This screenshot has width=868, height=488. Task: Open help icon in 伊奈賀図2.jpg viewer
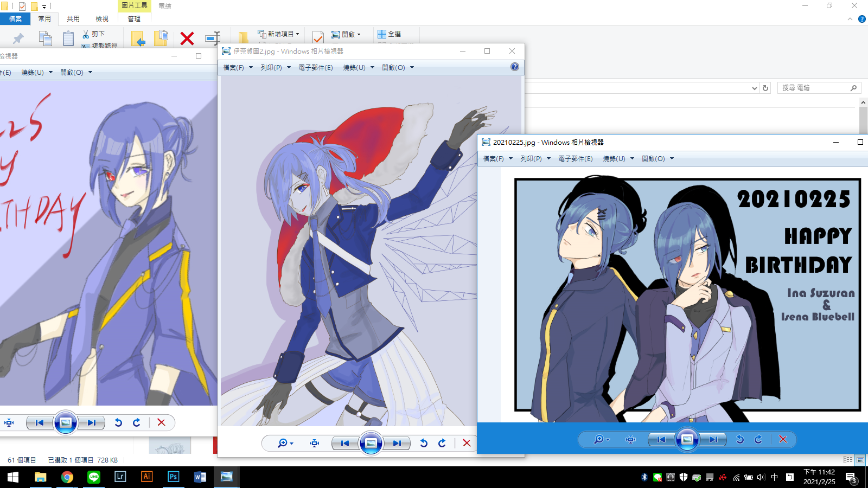(515, 67)
